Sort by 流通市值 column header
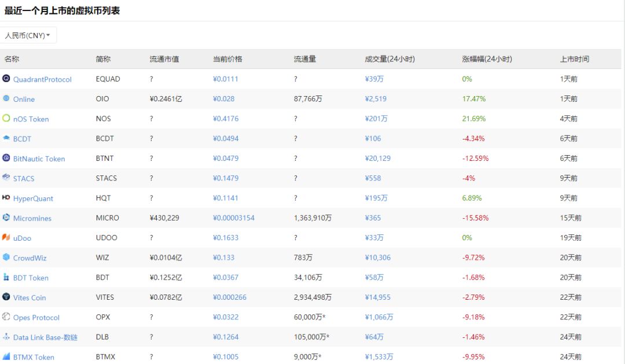625x364 pixels. click(164, 59)
